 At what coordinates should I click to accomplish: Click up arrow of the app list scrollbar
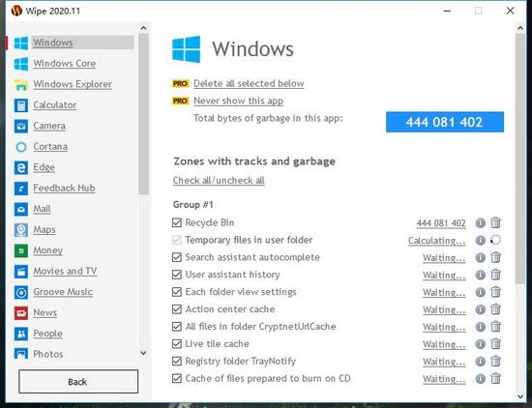click(143, 28)
